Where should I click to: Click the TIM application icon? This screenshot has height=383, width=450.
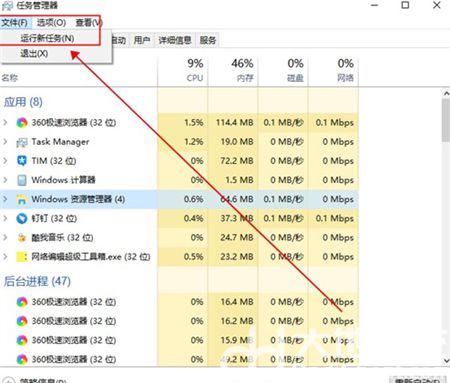pos(22,161)
